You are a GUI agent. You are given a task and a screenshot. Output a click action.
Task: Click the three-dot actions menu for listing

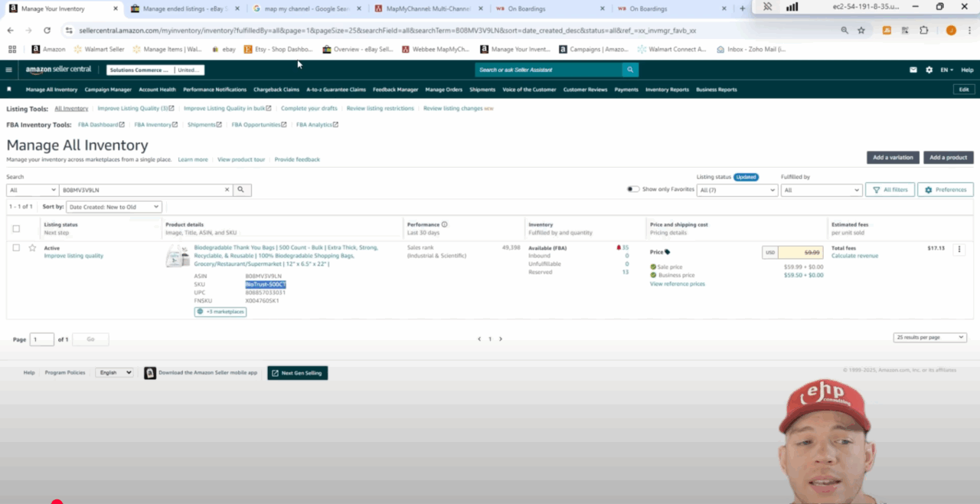tap(959, 249)
